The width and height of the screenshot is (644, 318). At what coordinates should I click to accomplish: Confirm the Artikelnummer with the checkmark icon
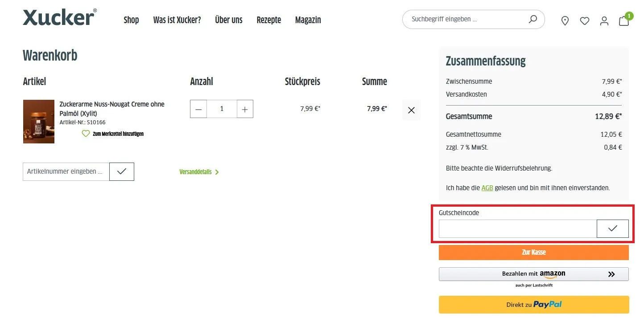point(121,171)
